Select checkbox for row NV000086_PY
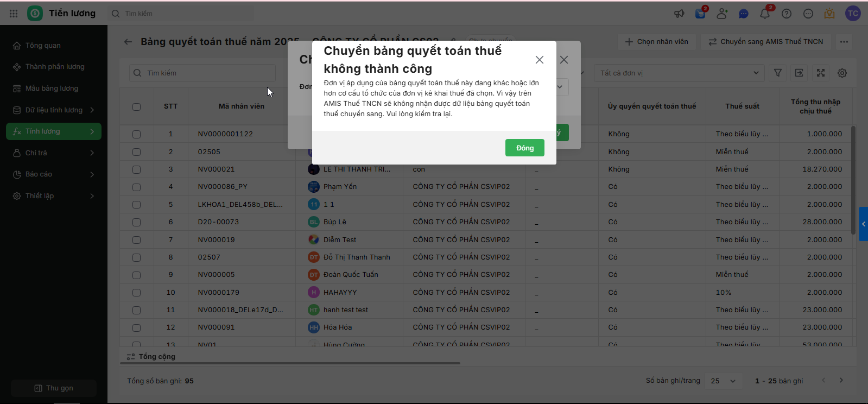 coord(136,187)
